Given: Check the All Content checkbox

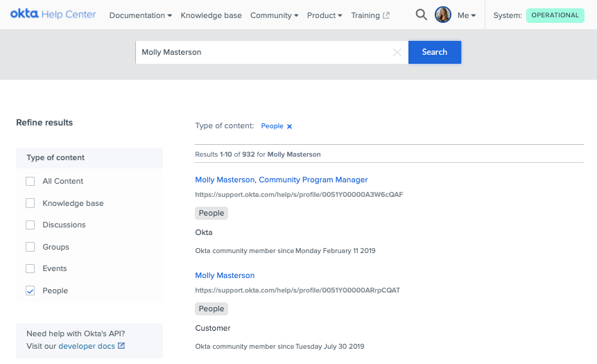Looking at the screenshot, I should 30,181.
